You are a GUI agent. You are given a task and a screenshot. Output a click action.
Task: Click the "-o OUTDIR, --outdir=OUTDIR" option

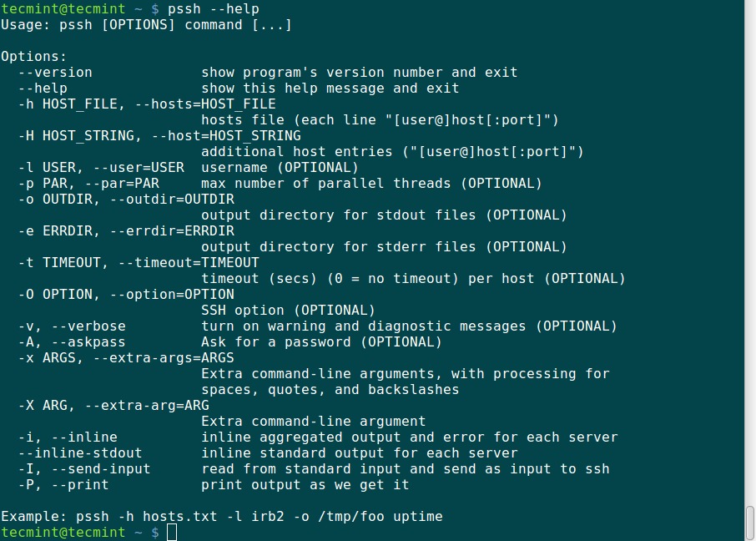[125, 200]
